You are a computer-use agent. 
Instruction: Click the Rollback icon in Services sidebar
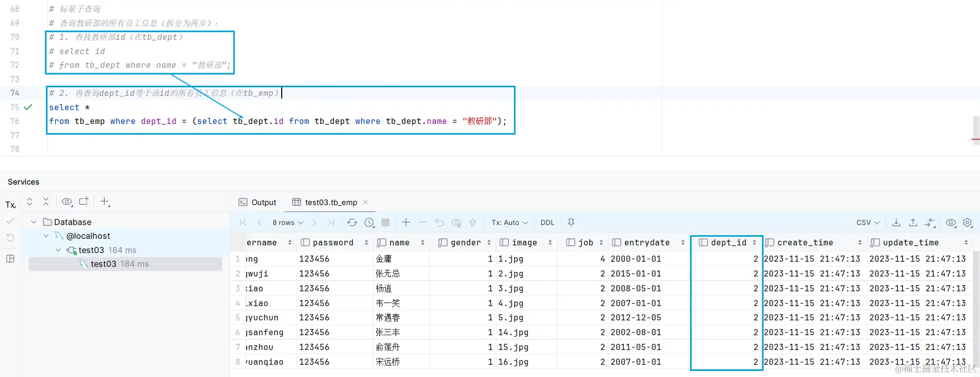(x=10, y=238)
